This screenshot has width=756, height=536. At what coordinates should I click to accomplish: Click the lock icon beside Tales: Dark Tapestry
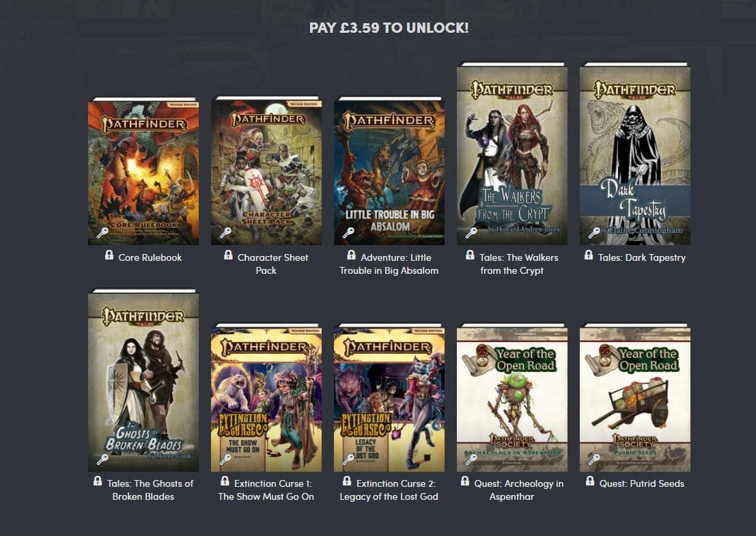tap(589, 255)
